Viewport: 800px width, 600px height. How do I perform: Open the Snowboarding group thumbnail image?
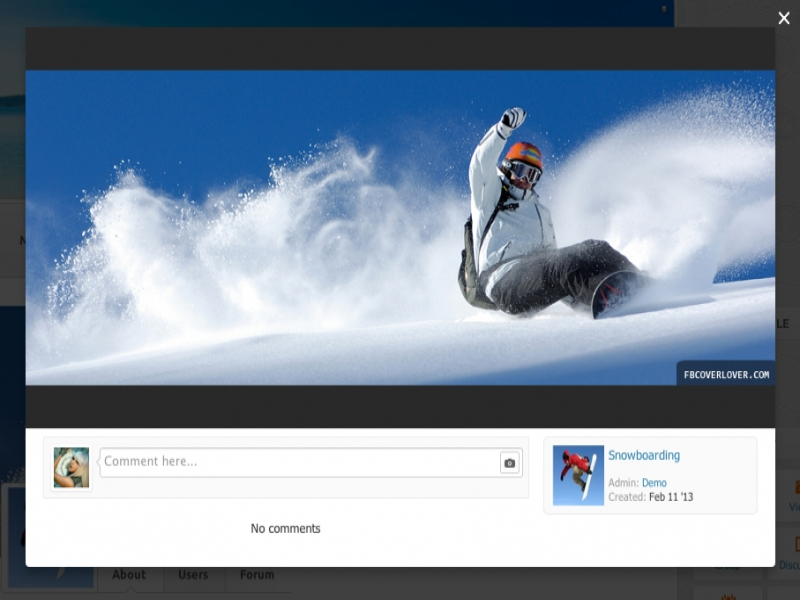578,475
